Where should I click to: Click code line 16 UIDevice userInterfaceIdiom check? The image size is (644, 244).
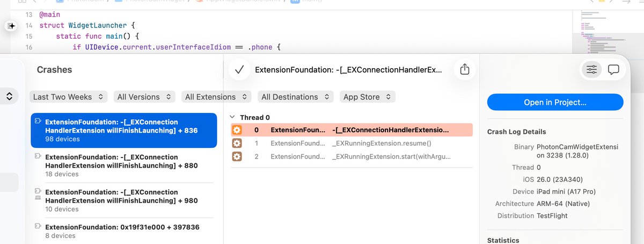[x=177, y=47]
